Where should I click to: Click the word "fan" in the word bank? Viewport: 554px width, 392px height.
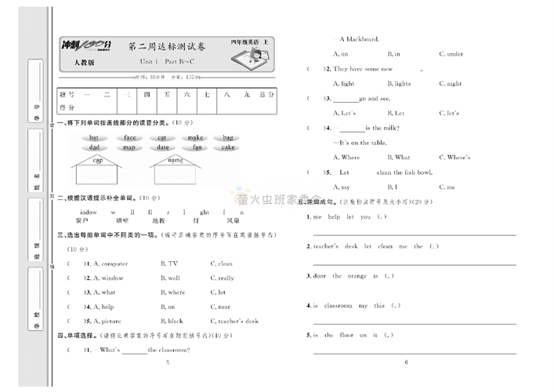[197, 147]
